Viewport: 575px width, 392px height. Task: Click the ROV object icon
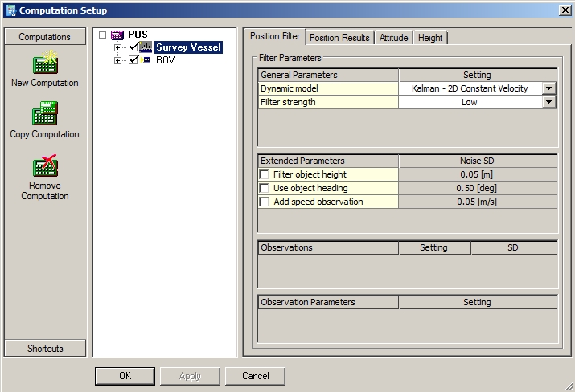[146, 59]
